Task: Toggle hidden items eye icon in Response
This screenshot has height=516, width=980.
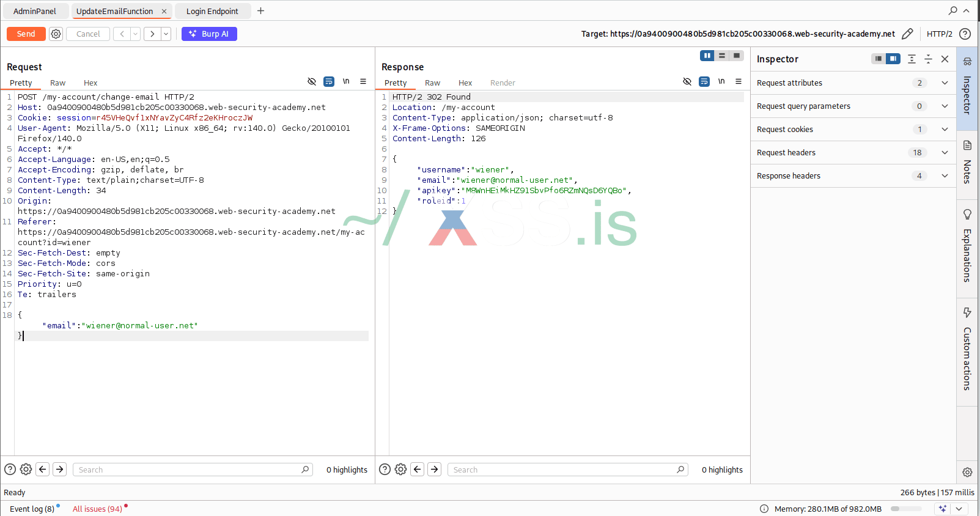Action: (687, 81)
